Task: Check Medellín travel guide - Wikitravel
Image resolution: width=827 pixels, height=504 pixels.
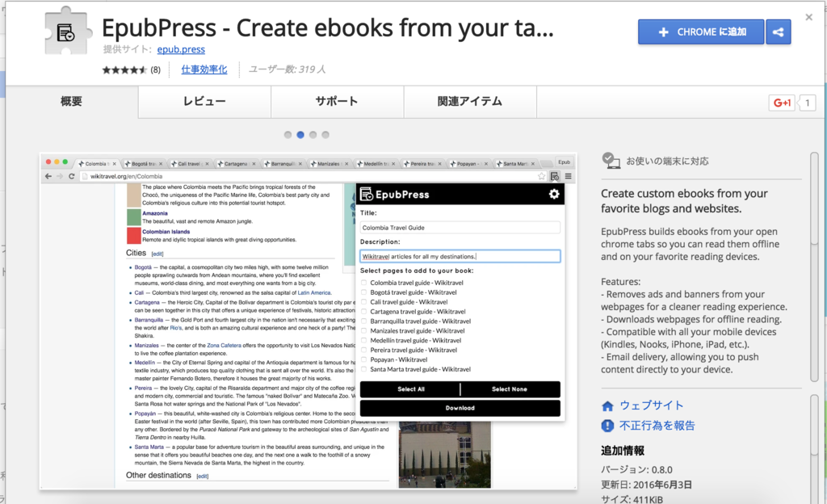Action: pos(363,340)
